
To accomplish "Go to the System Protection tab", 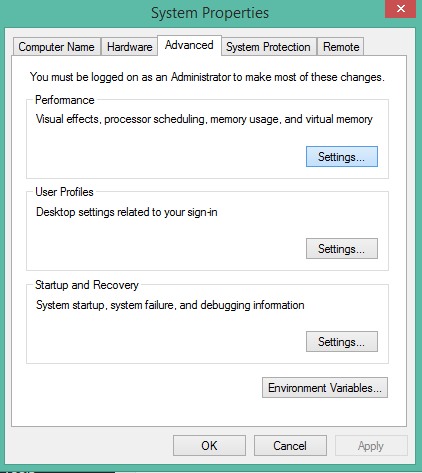I will coord(268,47).
